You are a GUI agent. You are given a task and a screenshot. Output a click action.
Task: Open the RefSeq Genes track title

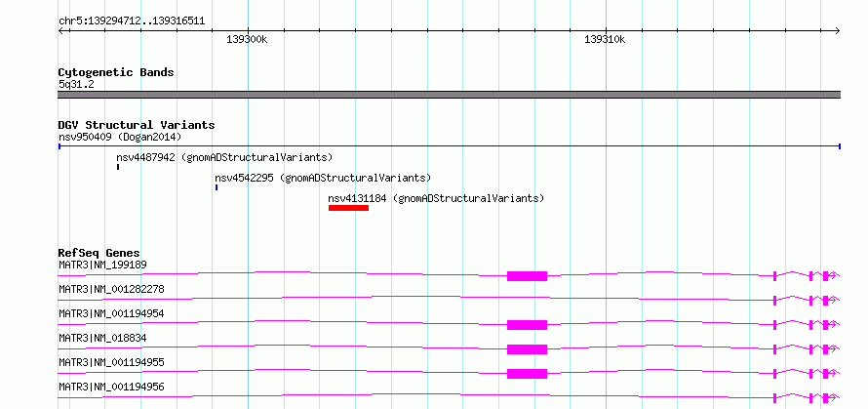(99, 253)
